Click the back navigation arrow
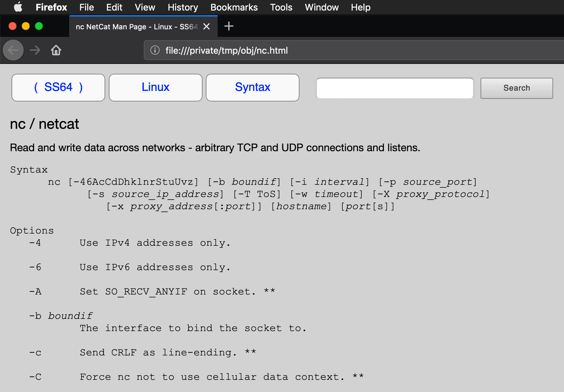Viewport: 564px width, 392px height. (x=13, y=50)
